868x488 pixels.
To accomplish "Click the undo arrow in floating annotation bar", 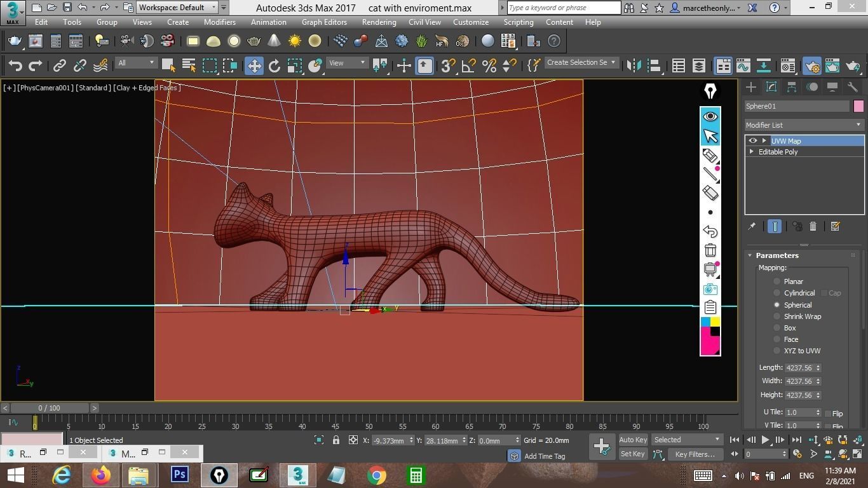I will [710, 231].
